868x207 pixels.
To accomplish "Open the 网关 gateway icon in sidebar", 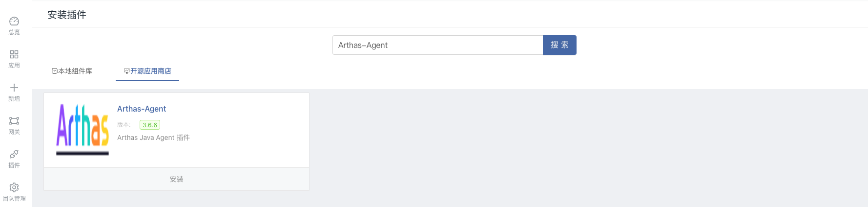I will point(14,121).
